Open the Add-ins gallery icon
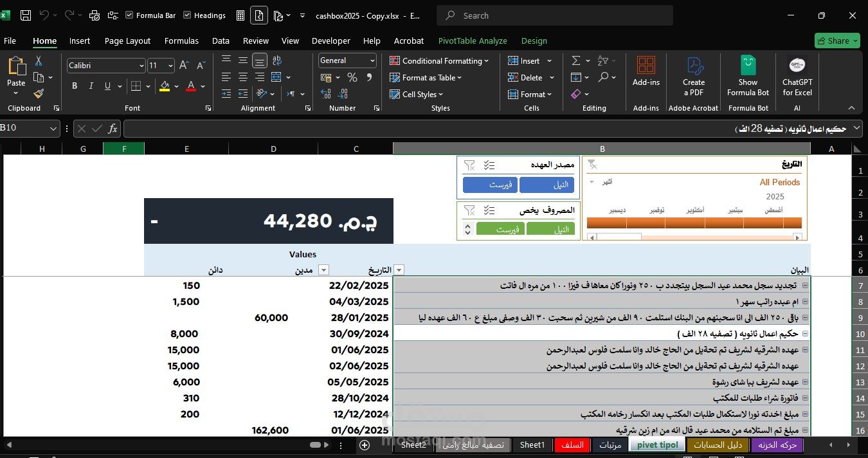Screen dimensions: 868x458 coord(646,66)
